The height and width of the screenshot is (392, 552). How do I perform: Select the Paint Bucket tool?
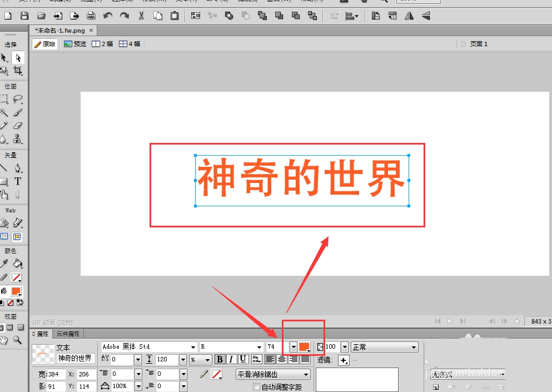pyautogui.click(x=17, y=262)
